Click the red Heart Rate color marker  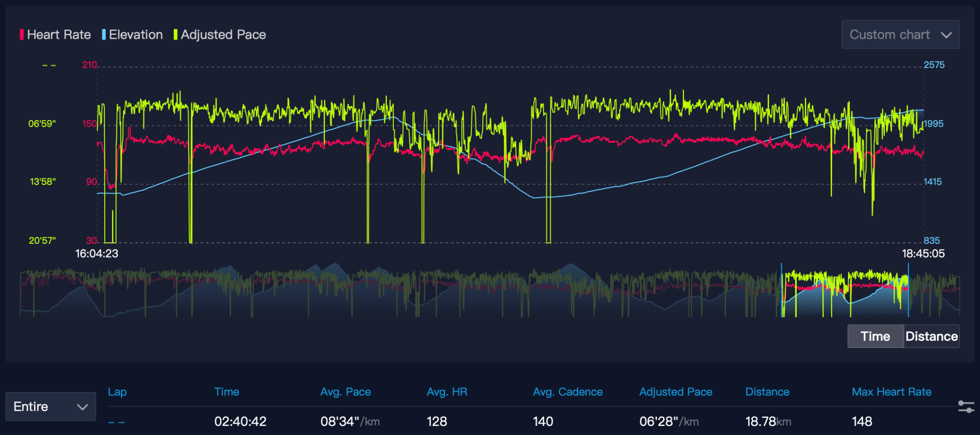tap(22, 34)
